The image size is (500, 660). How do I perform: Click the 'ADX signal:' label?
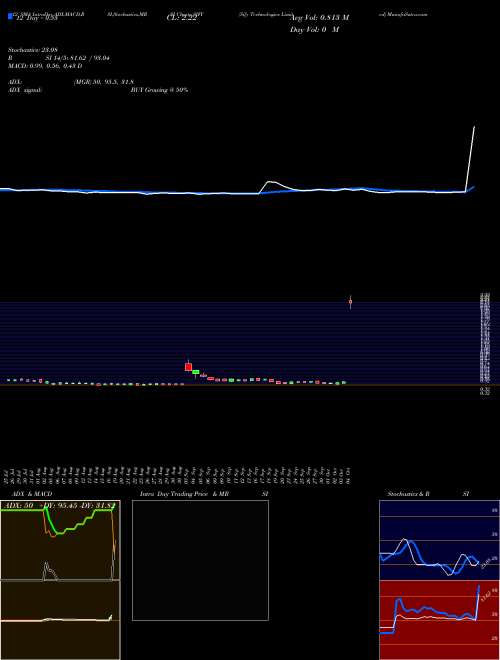coord(25,90)
